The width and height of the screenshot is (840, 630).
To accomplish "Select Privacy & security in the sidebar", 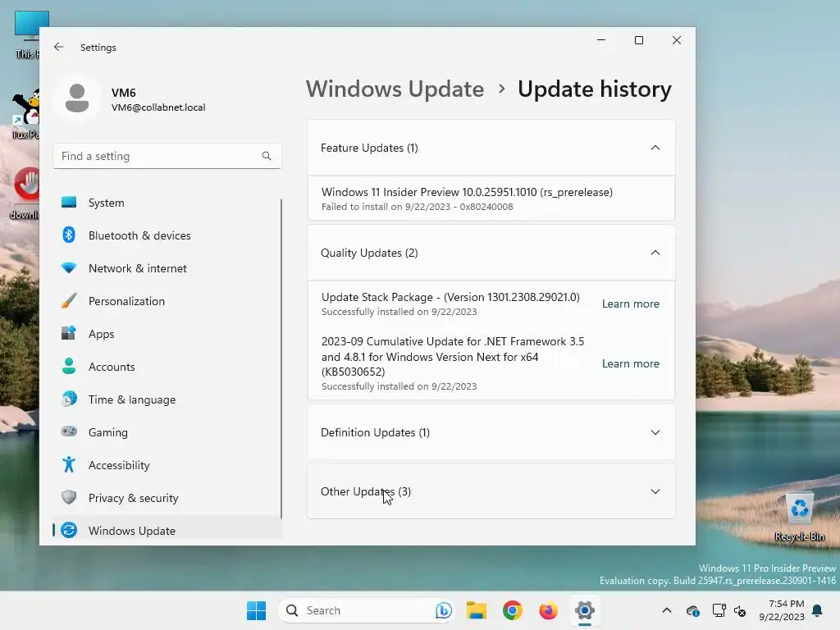I will [x=167, y=498].
